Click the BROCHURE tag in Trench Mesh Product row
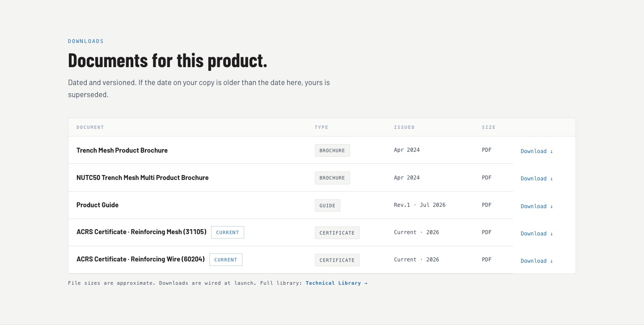 point(332,150)
